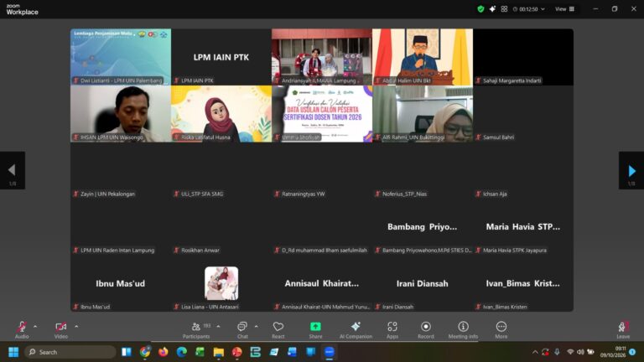Go to previous gallery page arrow
This screenshot has width=644, height=362.
13,170
